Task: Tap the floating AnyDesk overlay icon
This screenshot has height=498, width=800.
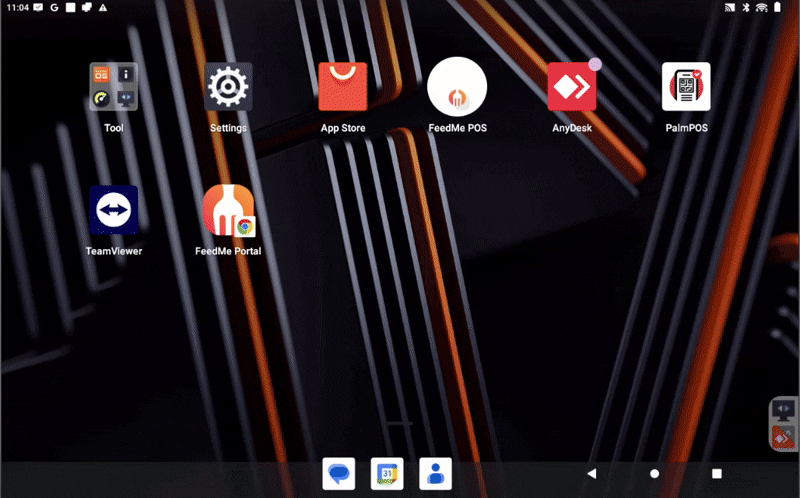Action: click(785, 436)
